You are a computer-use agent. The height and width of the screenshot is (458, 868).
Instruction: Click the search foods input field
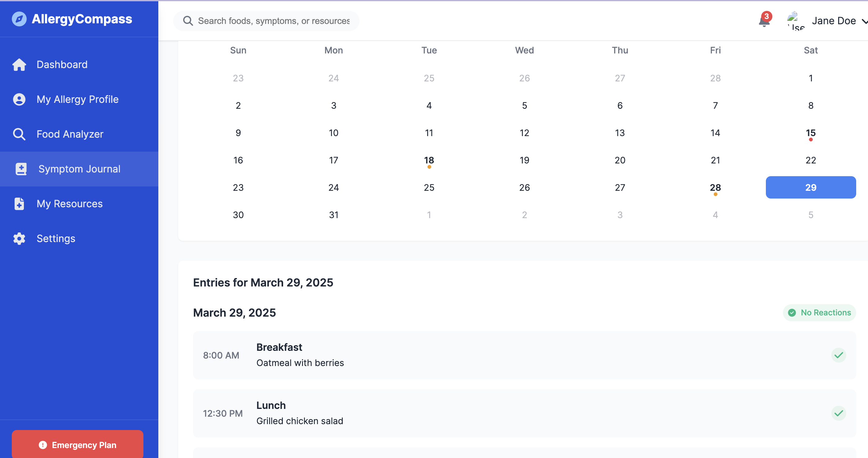click(274, 21)
